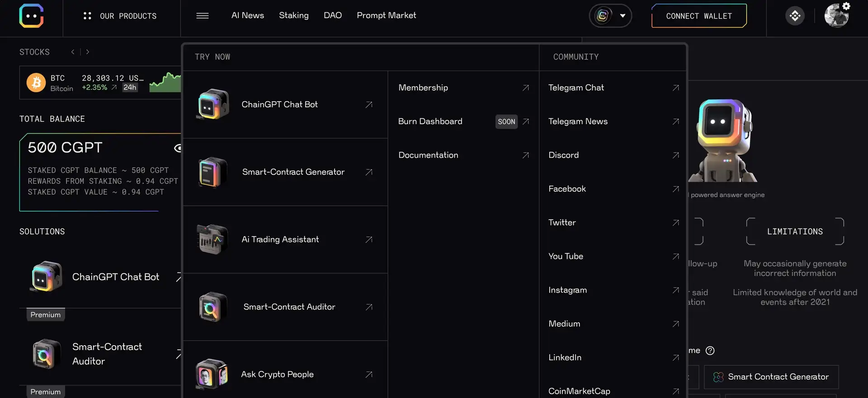Click the ChainGPT Chat Bot robot icon

tap(213, 104)
